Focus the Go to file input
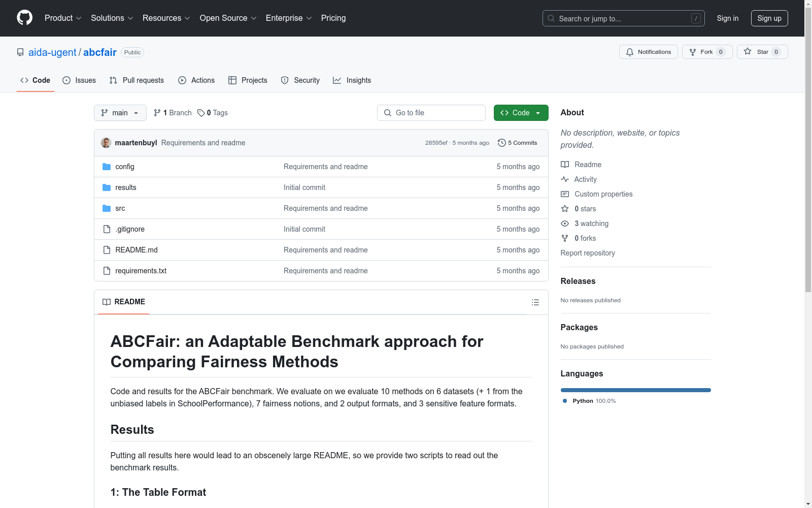The width and height of the screenshot is (812, 508). tap(431, 113)
